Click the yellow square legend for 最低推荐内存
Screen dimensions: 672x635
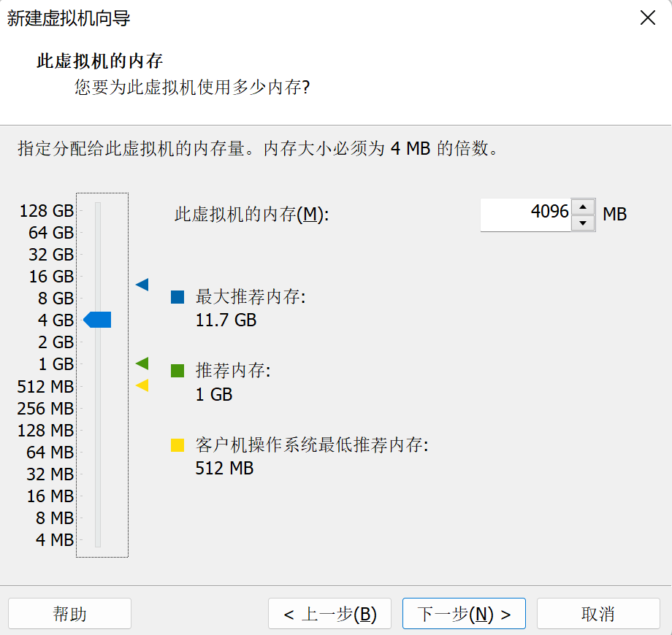click(x=177, y=445)
